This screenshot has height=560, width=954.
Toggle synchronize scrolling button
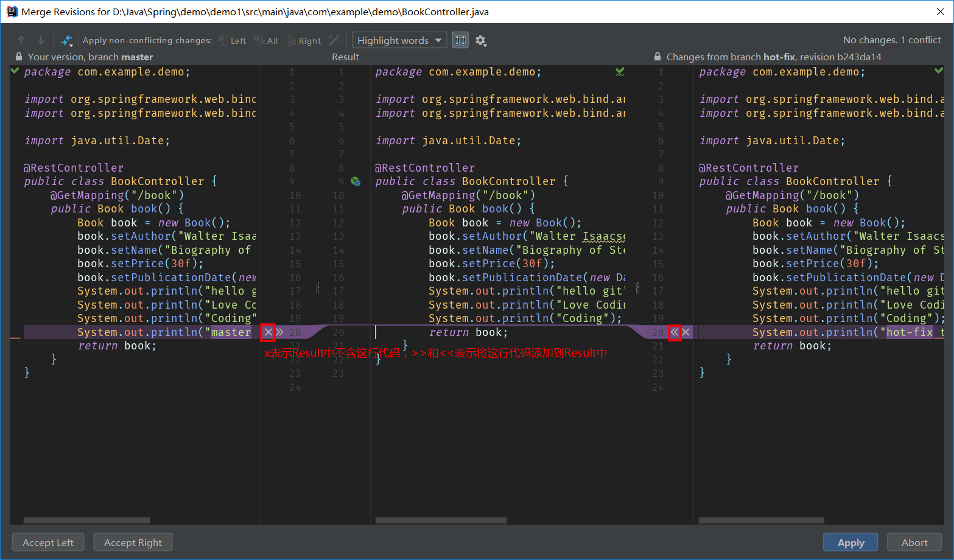460,40
